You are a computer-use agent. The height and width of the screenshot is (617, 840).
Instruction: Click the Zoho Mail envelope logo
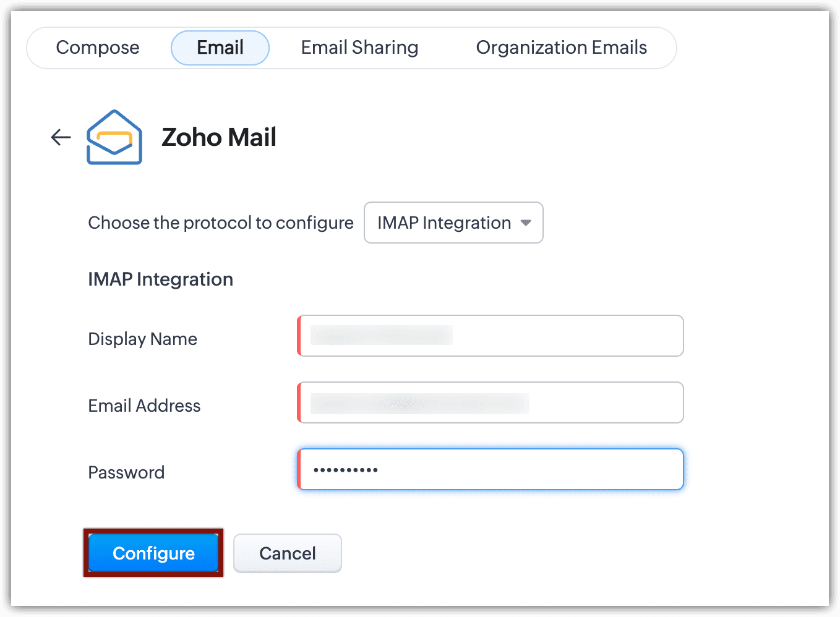pos(114,137)
